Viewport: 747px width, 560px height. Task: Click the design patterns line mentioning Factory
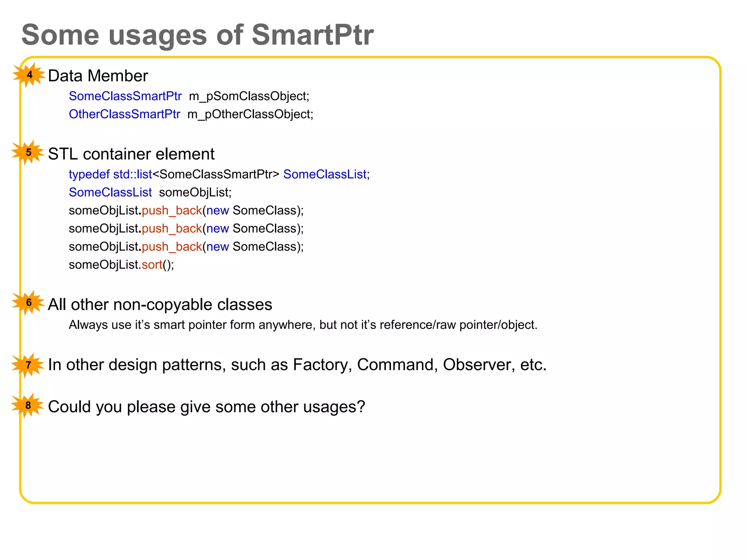297,365
